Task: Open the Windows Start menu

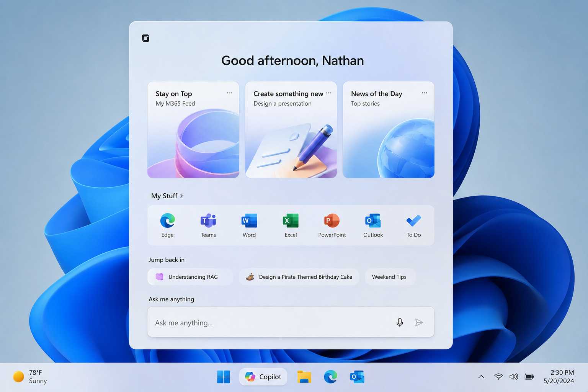Action: coord(224,377)
